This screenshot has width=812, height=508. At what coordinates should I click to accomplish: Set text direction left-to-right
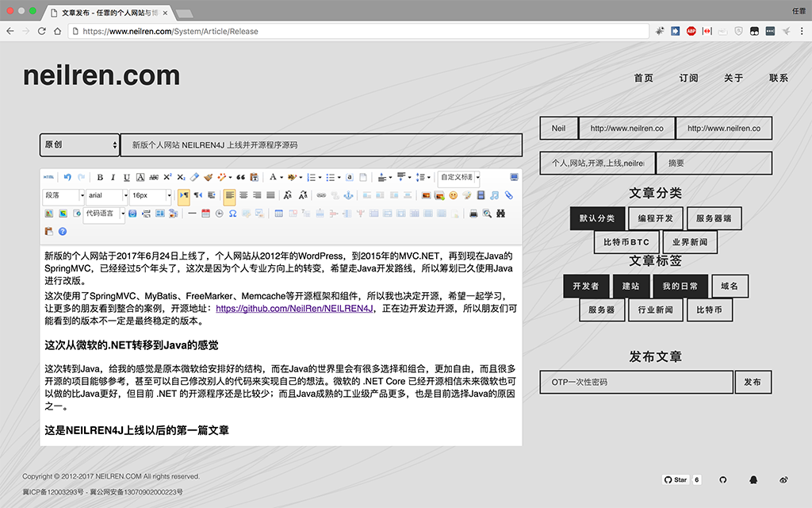[x=184, y=195]
